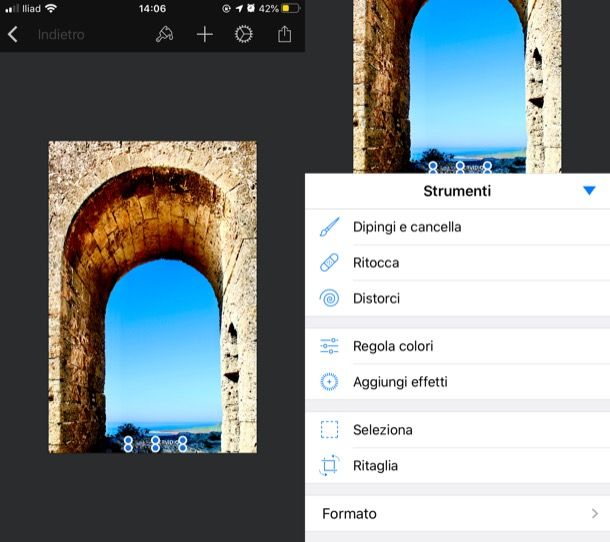
Task: Tap the Strumenti panel title
Action: pos(457,191)
